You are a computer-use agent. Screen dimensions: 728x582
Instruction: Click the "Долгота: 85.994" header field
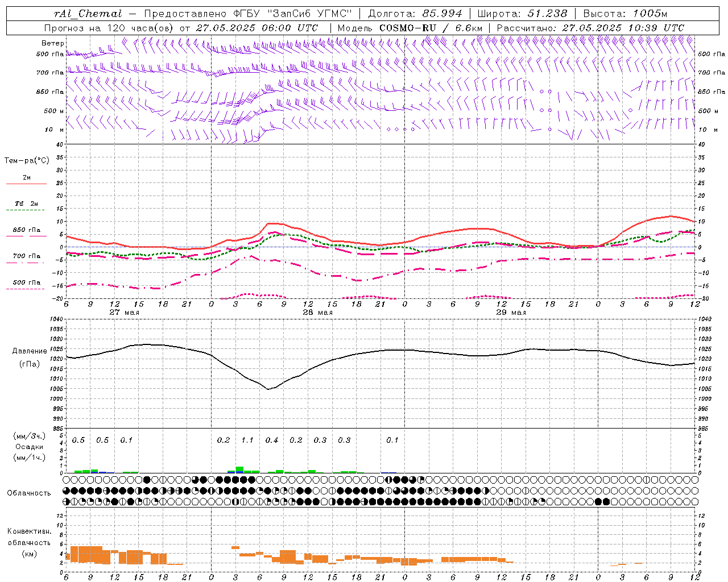pos(415,14)
